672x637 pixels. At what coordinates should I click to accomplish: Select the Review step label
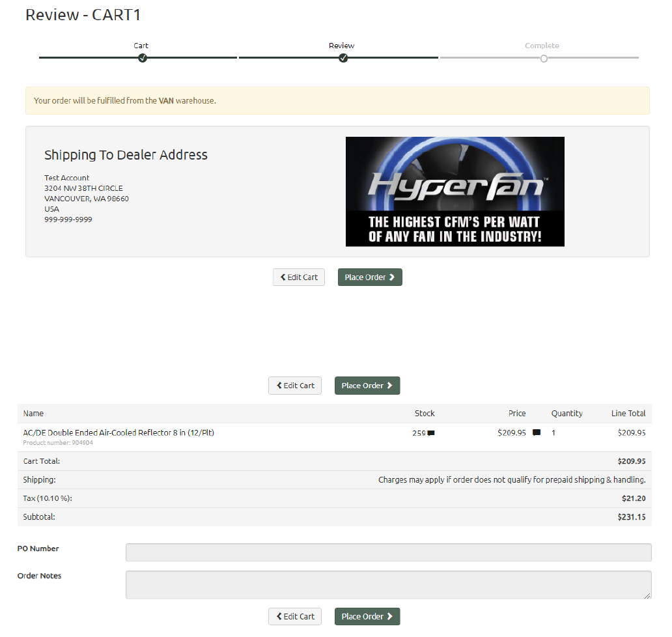pyautogui.click(x=341, y=46)
